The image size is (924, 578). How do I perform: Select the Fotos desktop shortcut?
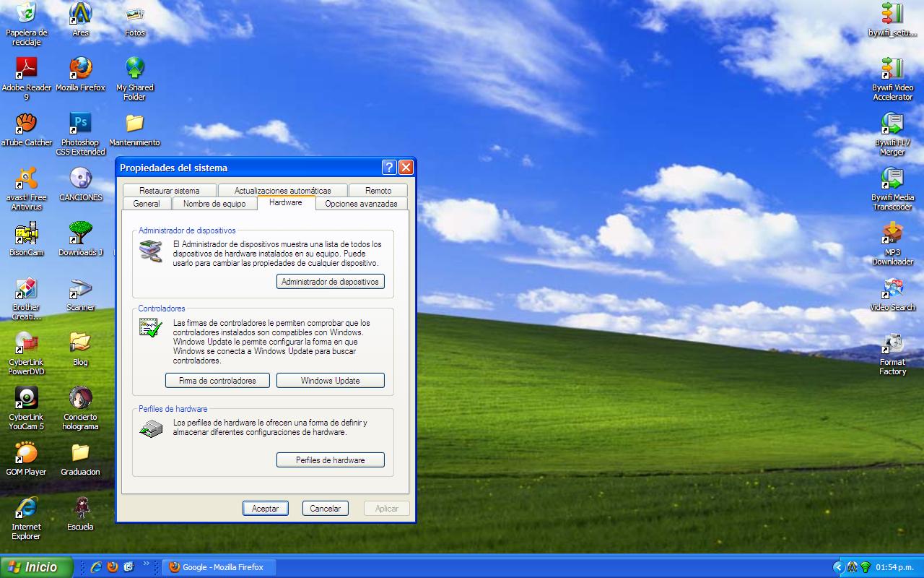coord(134,20)
